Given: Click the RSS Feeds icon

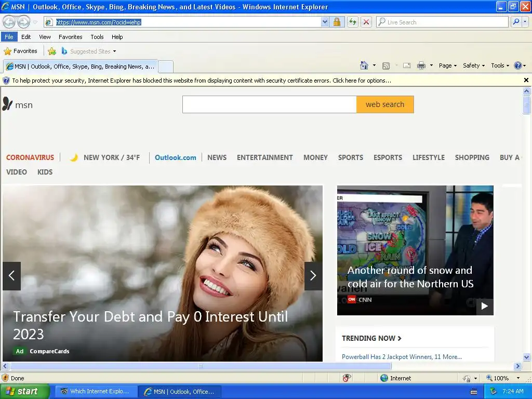Looking at the screenshot, I should 386,66.
